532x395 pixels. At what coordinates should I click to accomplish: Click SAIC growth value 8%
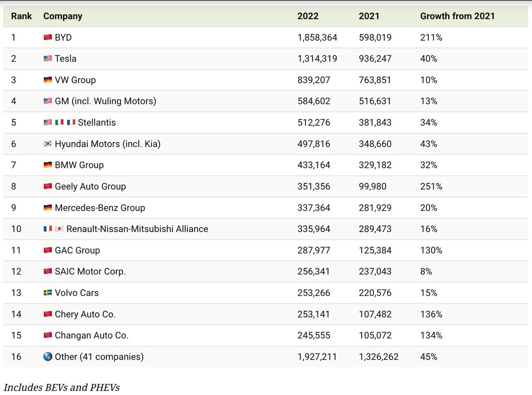(426, 271)
